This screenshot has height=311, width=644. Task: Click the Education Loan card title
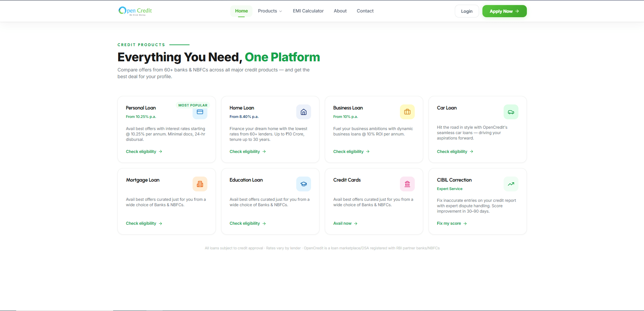pyautogui.click(x=246, y=180)
